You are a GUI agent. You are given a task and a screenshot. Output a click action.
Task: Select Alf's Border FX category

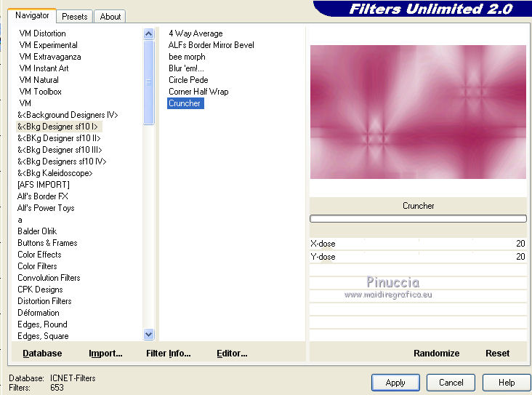[42, 196]
